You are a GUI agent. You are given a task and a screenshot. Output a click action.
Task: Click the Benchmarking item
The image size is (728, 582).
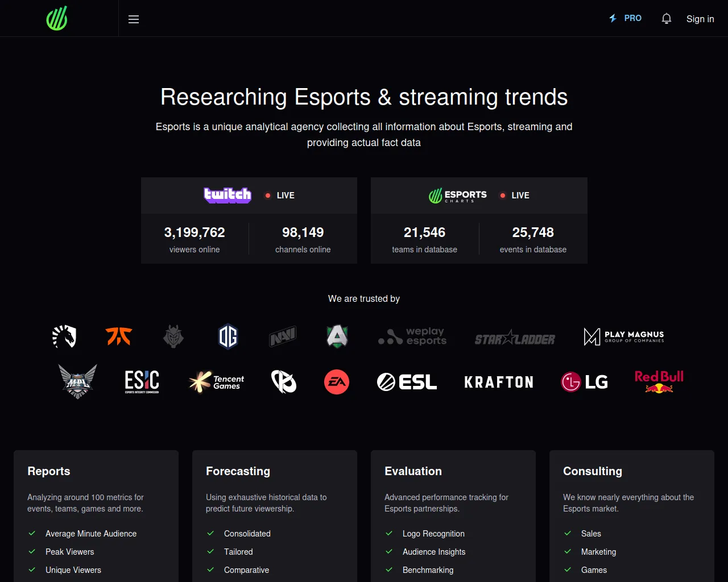(428, 570)
